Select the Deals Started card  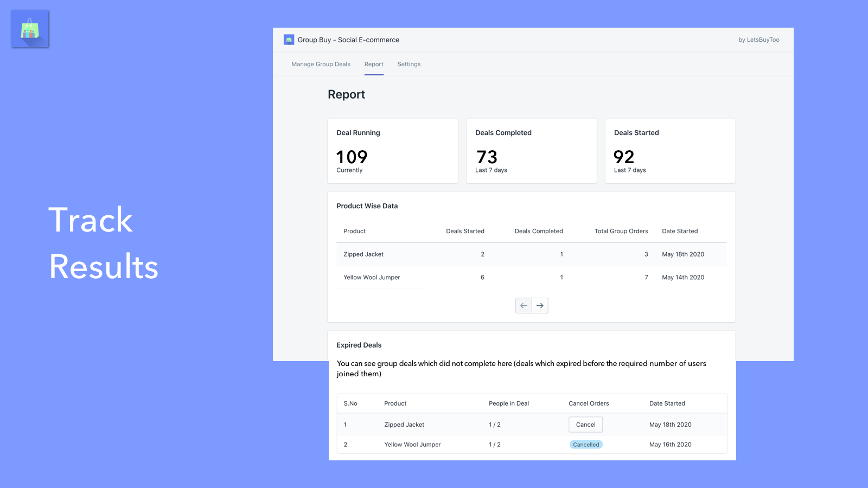pos(670,151)
